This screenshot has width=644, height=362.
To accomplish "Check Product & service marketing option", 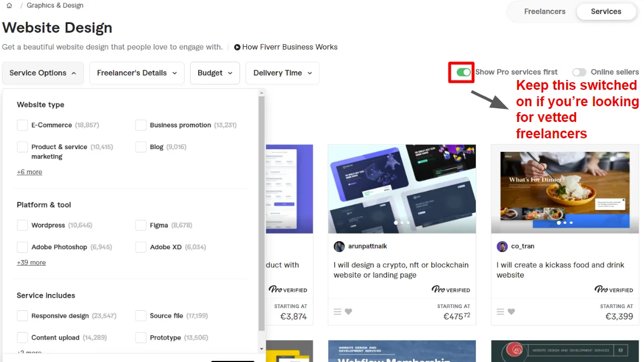I will click(x=22, y=146).
